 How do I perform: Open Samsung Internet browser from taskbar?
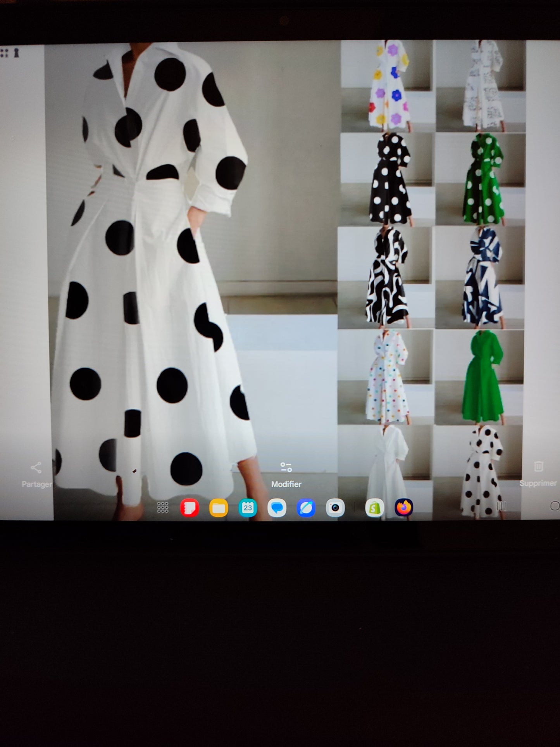click(306, 507)
